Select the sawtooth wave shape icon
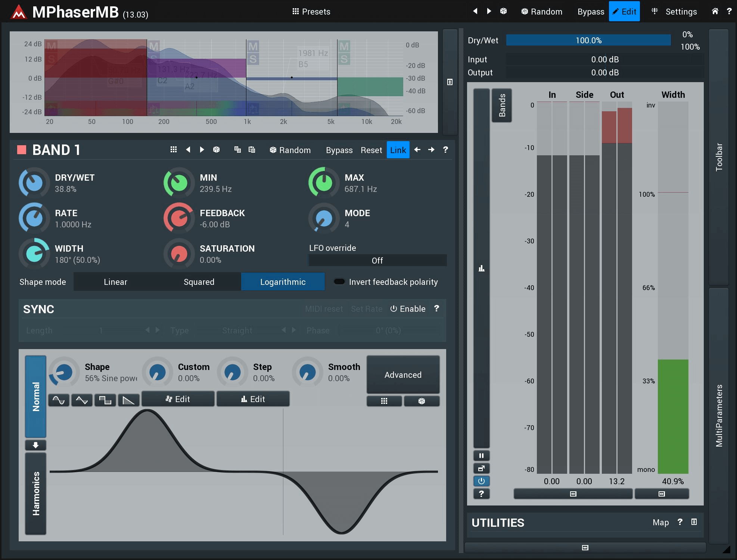The height and width of the screenshot is (560, 737). [x=128, y=400]
